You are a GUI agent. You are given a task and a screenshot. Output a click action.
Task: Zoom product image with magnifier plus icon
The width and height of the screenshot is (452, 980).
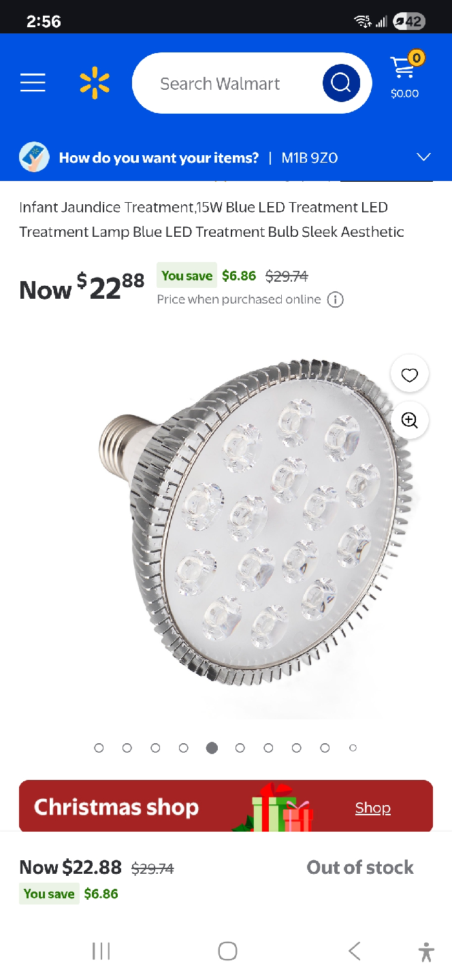409,420
